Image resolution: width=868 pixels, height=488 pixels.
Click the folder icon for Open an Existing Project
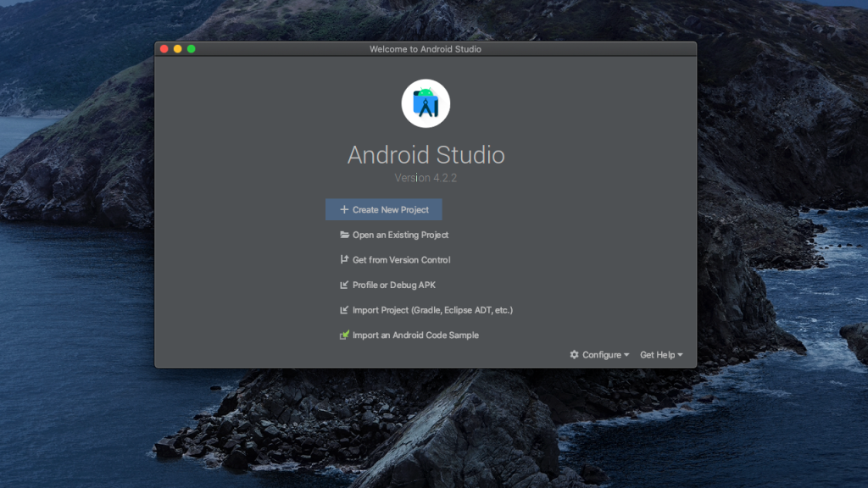point(344,235)
